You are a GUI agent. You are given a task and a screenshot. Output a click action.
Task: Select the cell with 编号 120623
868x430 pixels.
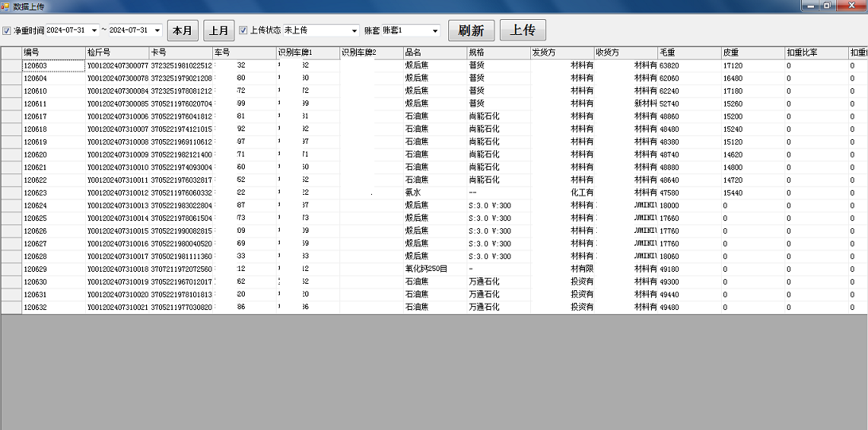53,192
